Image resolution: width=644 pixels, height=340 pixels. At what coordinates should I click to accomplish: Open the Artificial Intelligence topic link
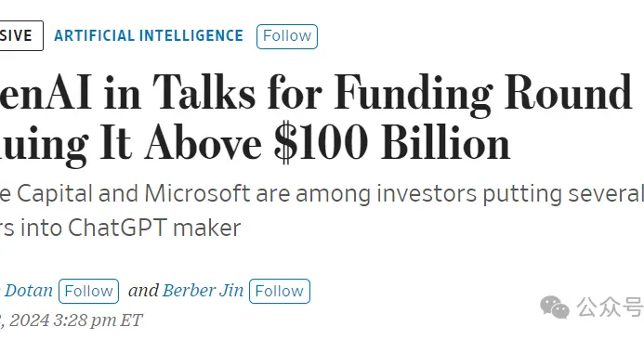click(x=149, y=35)
